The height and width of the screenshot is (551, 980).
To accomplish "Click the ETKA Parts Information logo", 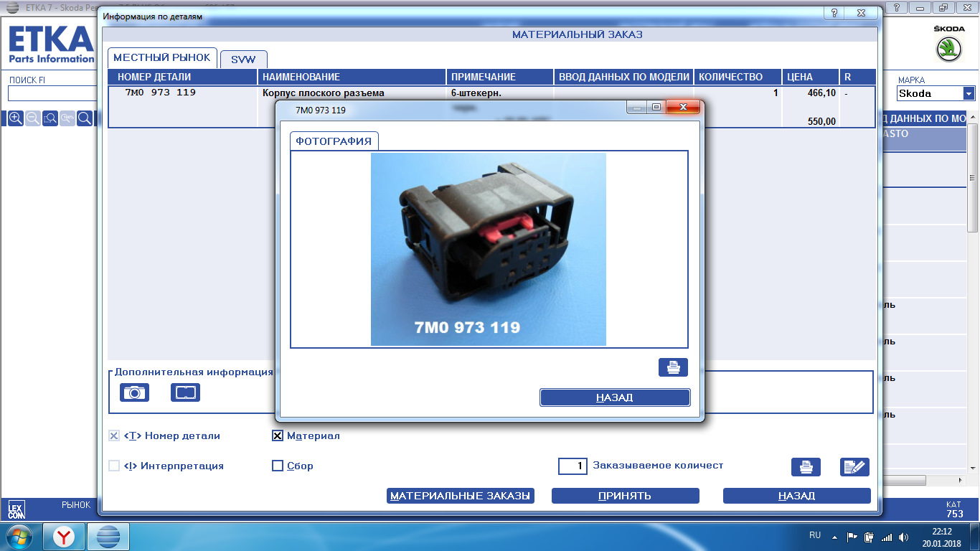I will (51, 44).
